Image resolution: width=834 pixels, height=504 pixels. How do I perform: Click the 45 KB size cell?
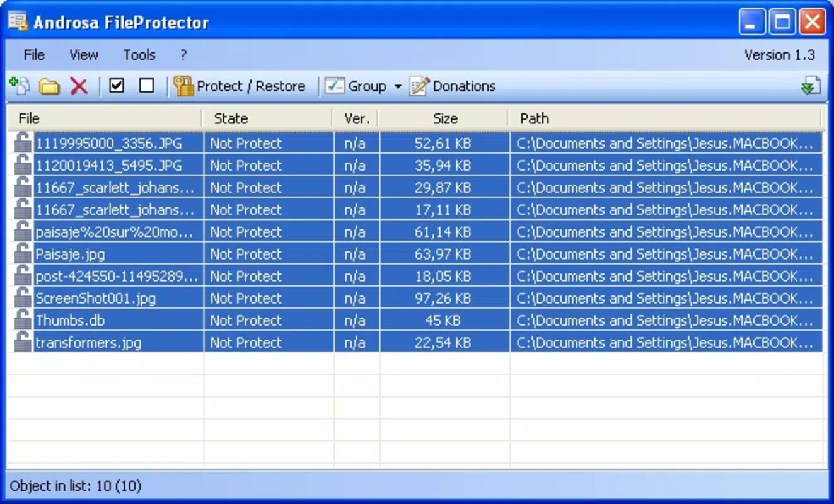coord(443,321)
